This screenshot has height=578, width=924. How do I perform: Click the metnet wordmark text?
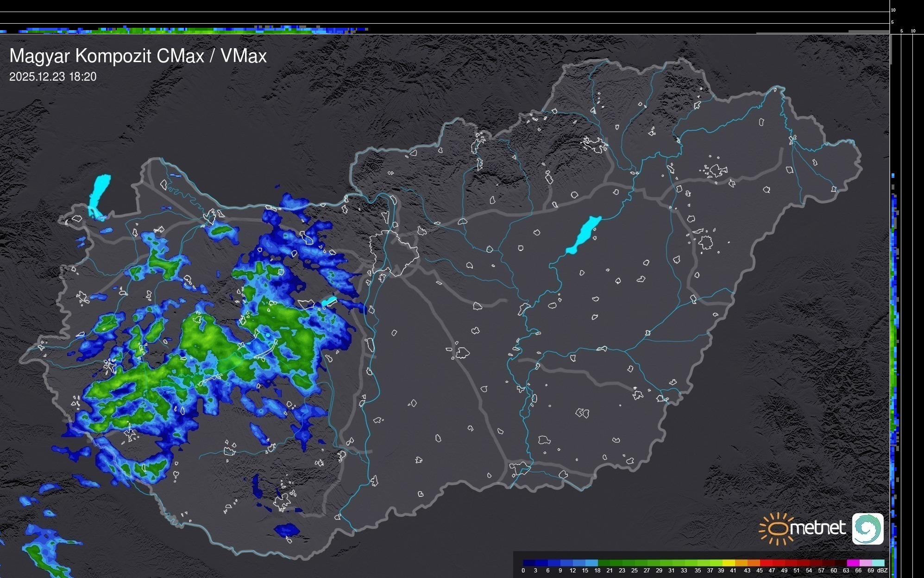pos(817,528)
